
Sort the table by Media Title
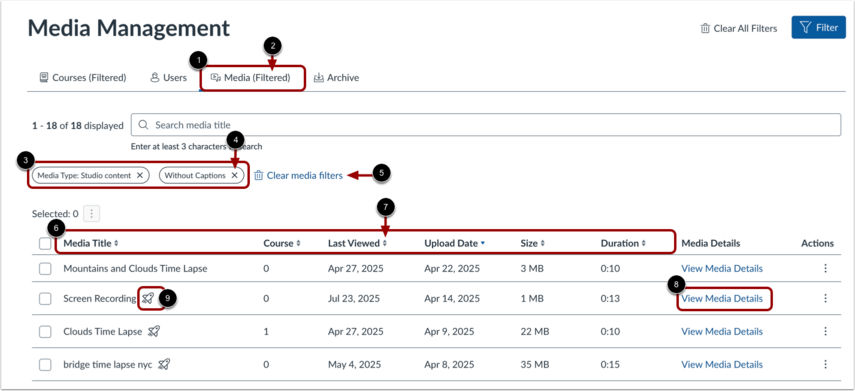point(91,243)
